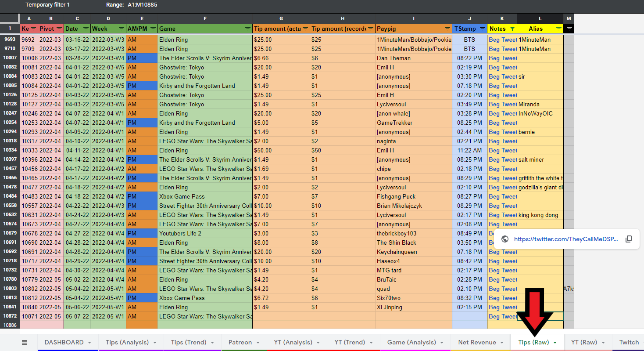Select cell with Paypig 'Dan Theman'
Image resolution: width=644 pixels, height=351 pixels.
click(414, 58)
